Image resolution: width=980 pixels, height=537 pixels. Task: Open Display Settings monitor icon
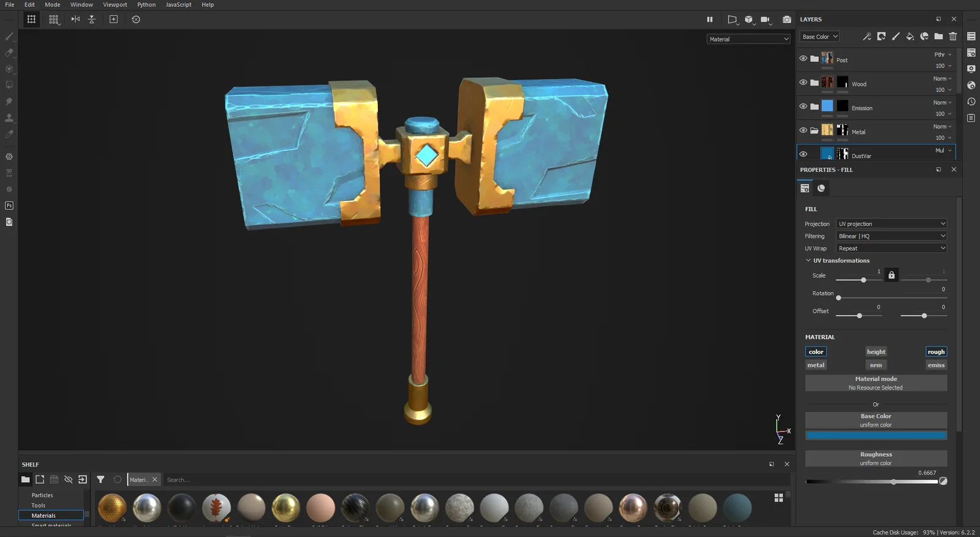tap(971, 69)
